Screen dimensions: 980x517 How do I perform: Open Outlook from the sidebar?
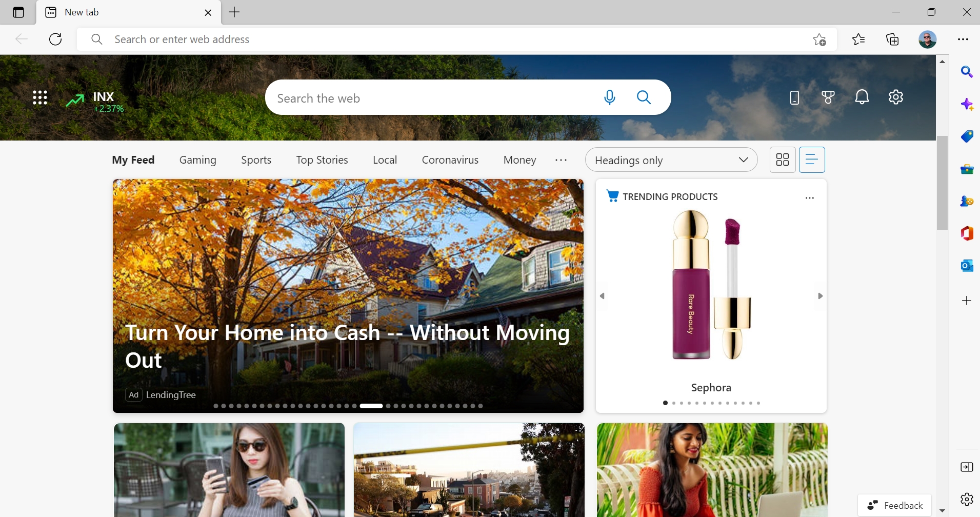(x=967, y=266)
